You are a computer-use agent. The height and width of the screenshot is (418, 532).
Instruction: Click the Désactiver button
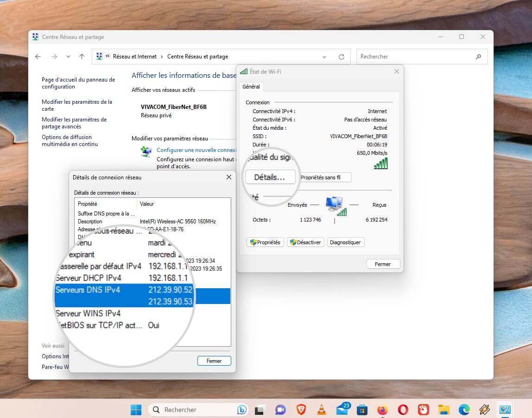click(305, 242)
